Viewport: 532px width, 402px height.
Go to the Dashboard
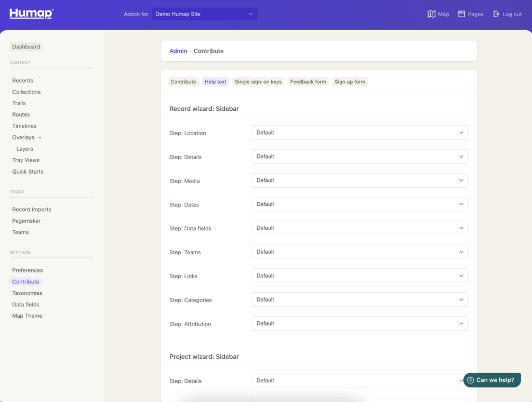pos(26,46)
